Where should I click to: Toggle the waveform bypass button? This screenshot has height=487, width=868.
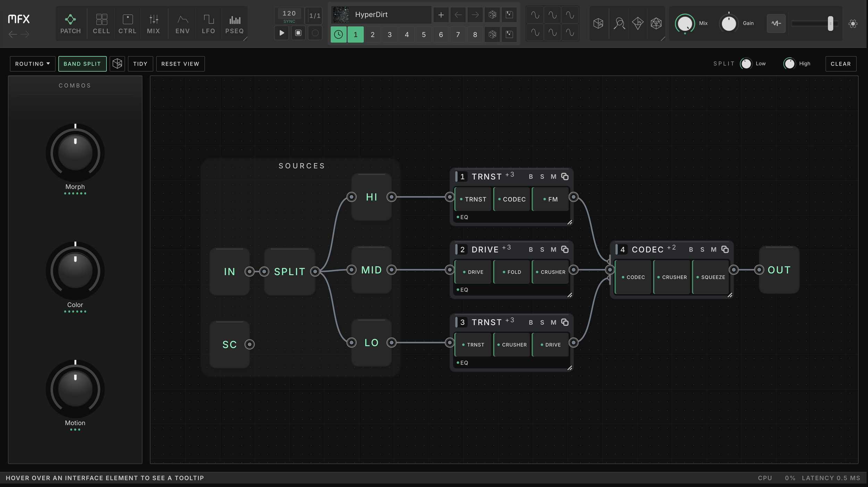[776, 24]
